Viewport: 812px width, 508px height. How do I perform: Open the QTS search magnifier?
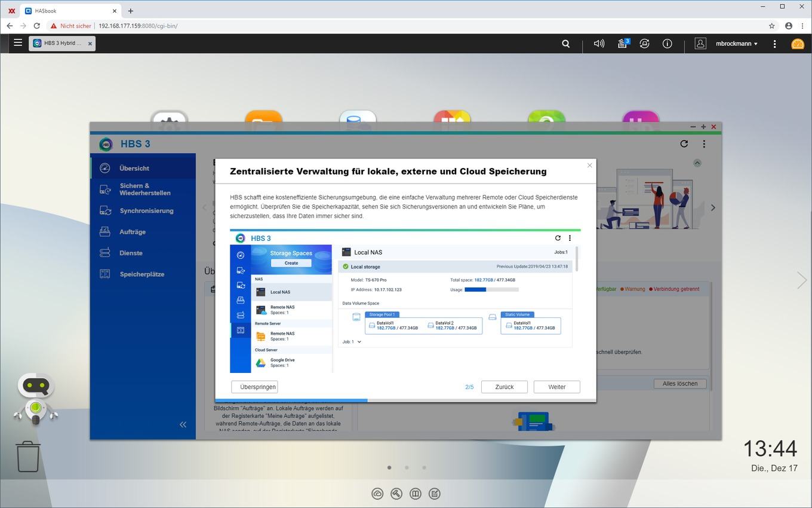tap(566, 44)
